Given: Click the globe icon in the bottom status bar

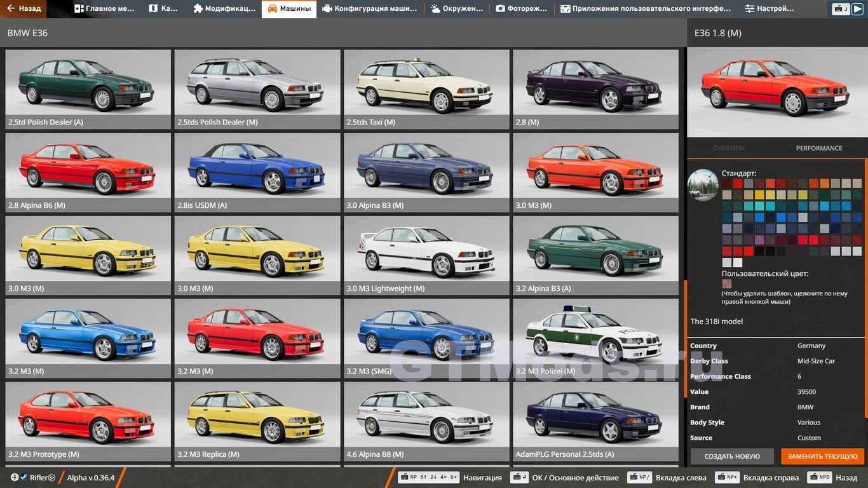Looking at the screenshot, I should click(15, 477).
